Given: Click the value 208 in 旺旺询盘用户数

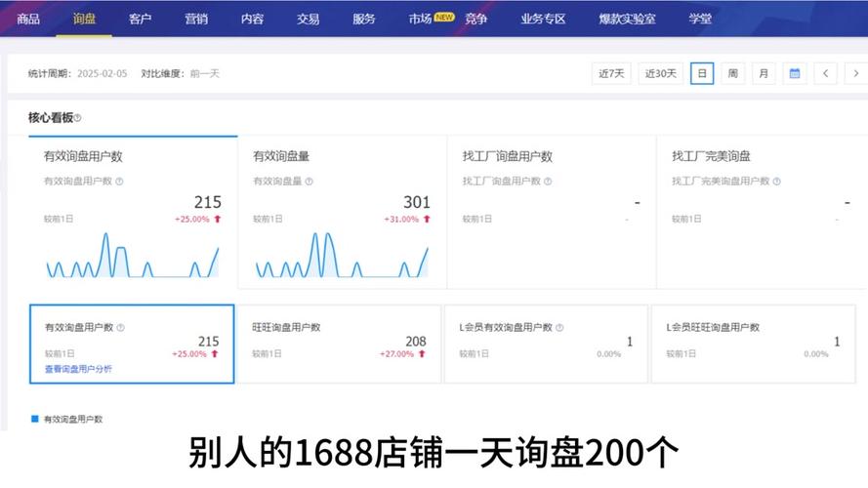Looking at the screenshot, I should 416,342.
